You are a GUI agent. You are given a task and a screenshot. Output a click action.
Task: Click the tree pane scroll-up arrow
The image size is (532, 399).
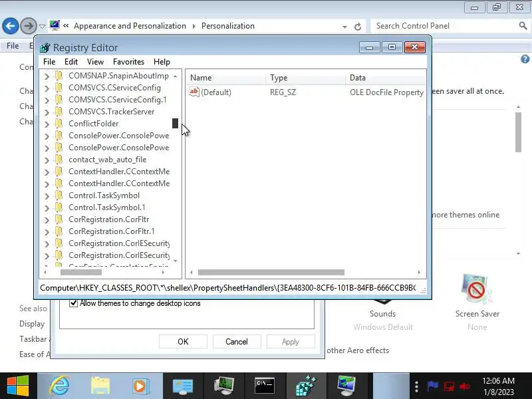click(175, 76)
